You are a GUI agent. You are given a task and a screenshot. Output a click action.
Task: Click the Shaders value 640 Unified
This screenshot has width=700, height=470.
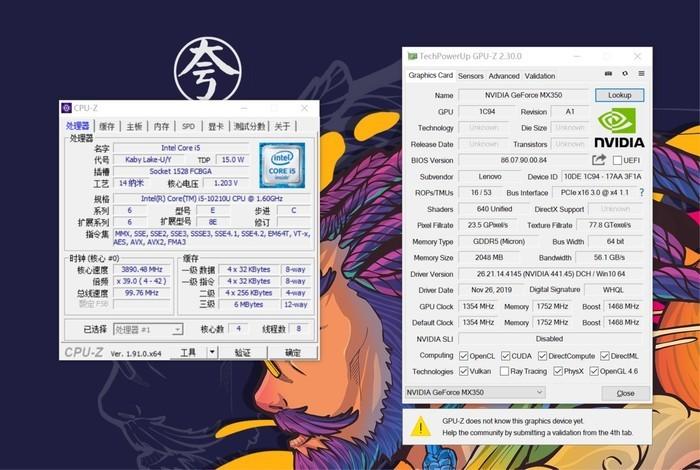point(494,209)
